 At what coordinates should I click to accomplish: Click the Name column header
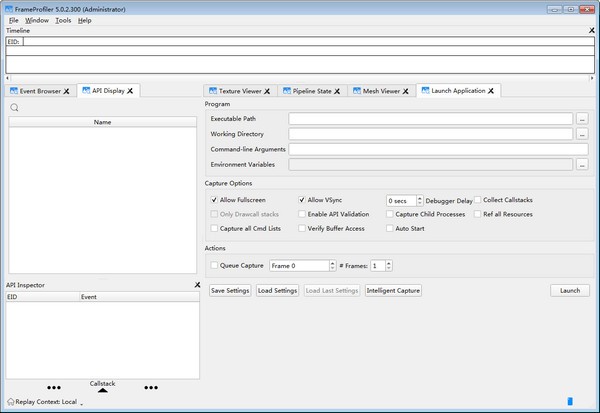(x=103, y=122)
